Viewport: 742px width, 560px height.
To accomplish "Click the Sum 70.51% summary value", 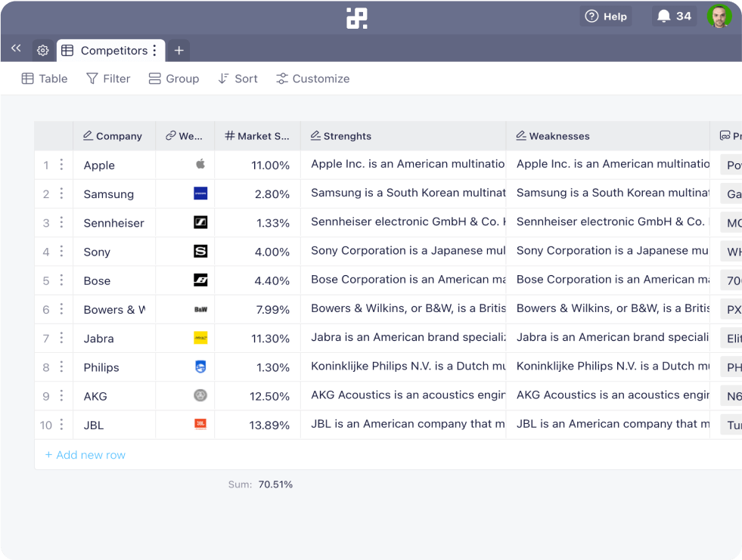I will click(275, 484).
